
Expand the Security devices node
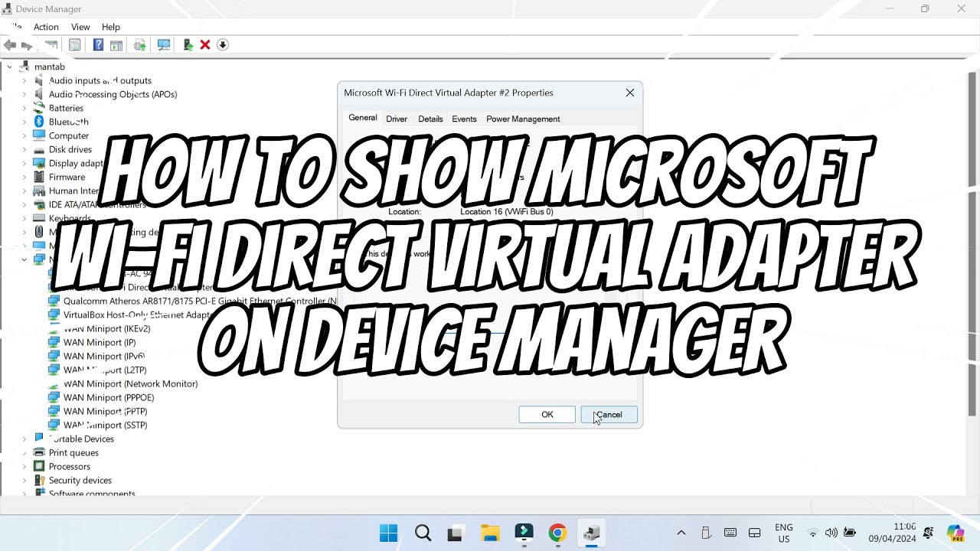(24, 480)
